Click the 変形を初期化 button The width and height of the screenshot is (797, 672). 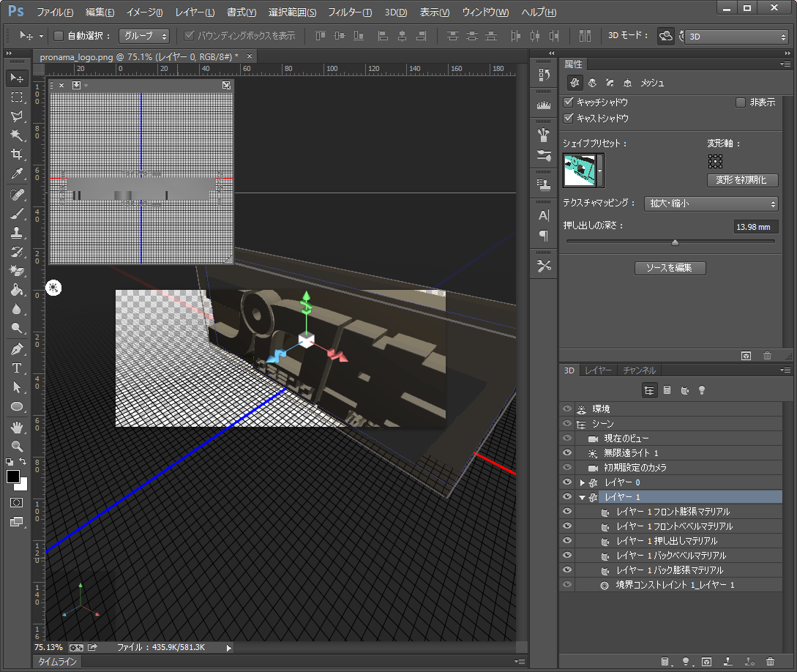click(742, 180)
